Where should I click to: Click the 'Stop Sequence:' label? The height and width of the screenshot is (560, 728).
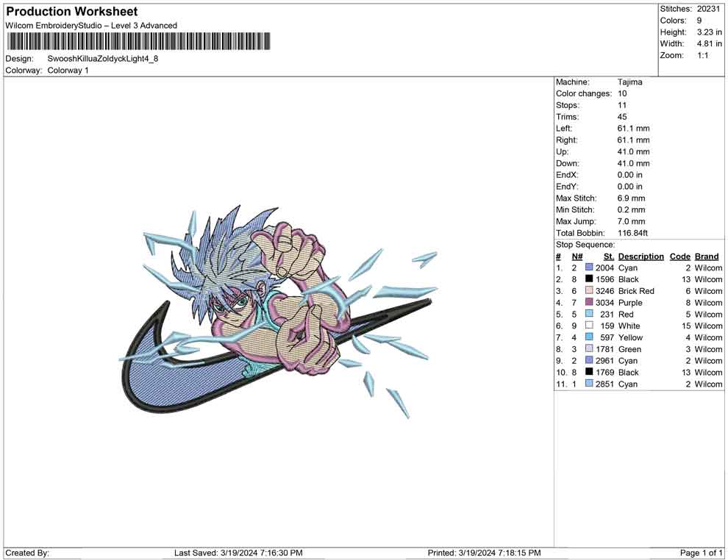(x=585, y=245)
